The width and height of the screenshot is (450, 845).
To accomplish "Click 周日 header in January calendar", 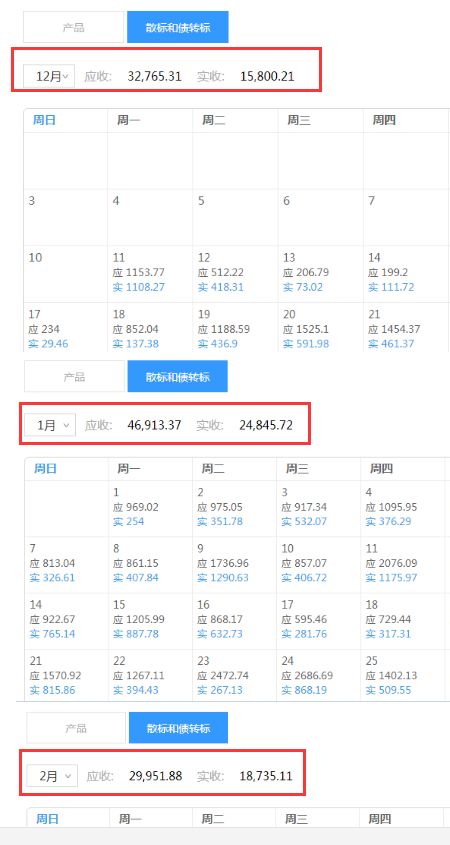I will point(45,468).
